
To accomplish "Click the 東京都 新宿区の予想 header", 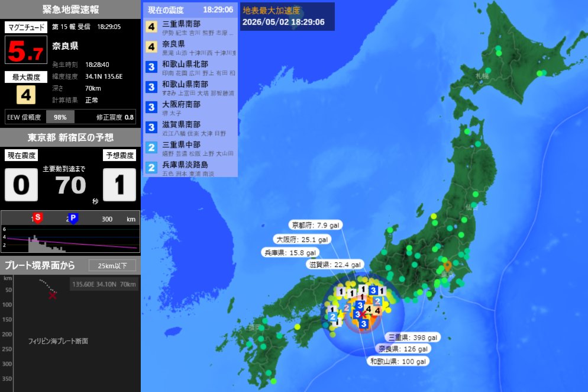I will tap(70, 137).
